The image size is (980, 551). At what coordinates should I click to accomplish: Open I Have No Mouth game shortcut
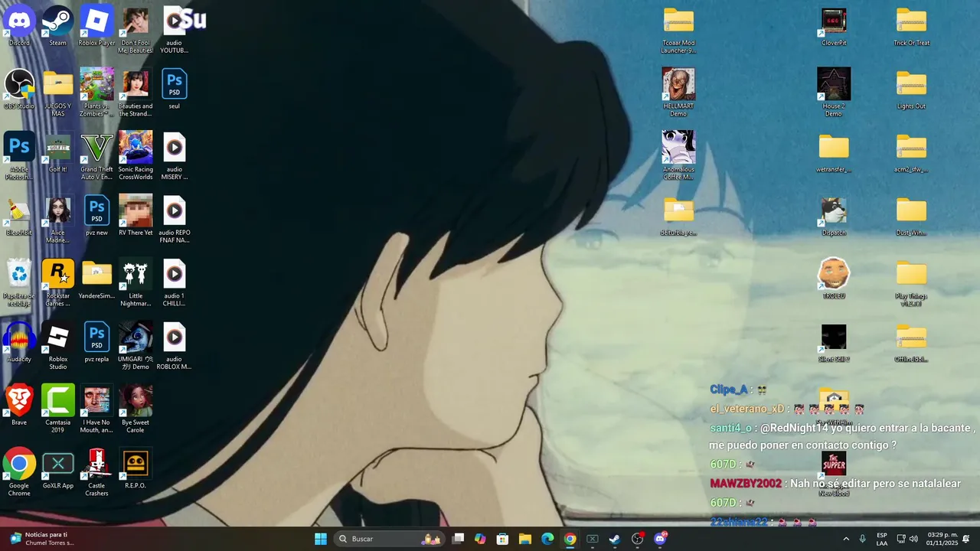point(96,409)
